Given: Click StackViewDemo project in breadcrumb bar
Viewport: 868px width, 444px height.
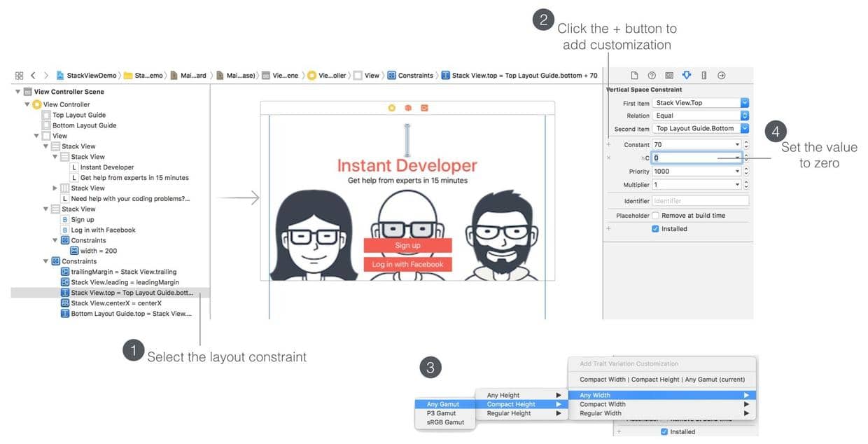Looking at the screenshot, I should click(86, 76).
